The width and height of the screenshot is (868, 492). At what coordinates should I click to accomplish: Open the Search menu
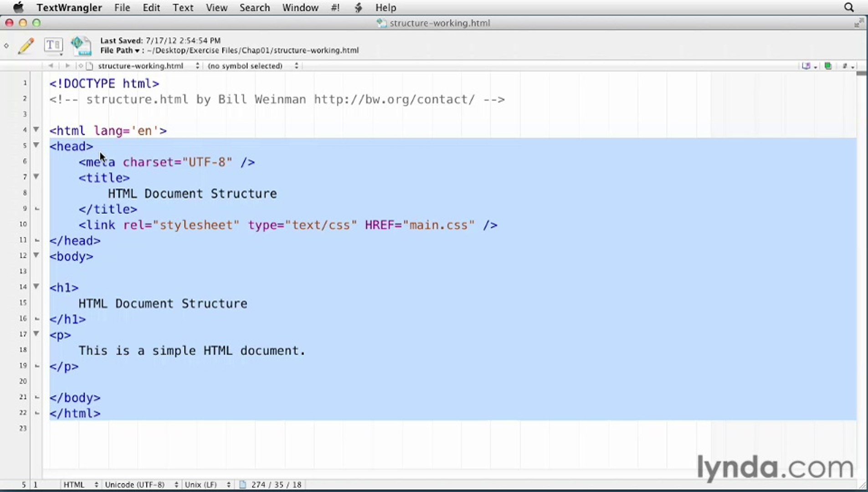(x=255, y=8)
